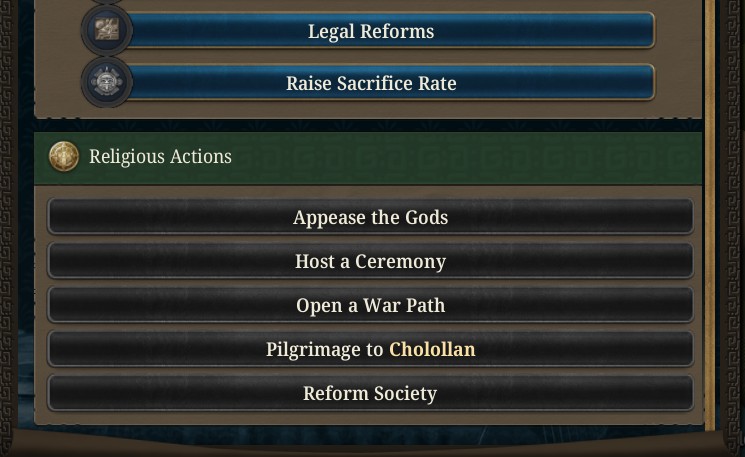Screen dimensions: 745x457
Task: Click the tan panel margin below Reform Society
Action: 368,418
